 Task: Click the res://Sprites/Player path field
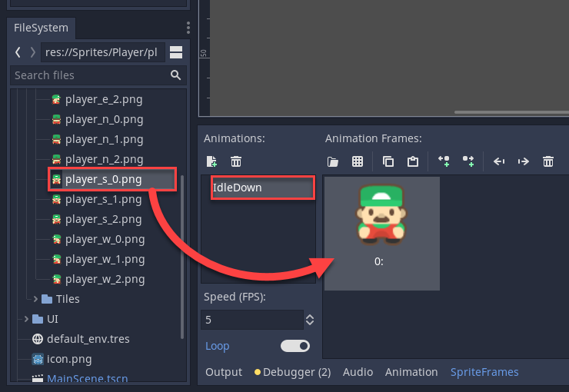click(103, 52)
